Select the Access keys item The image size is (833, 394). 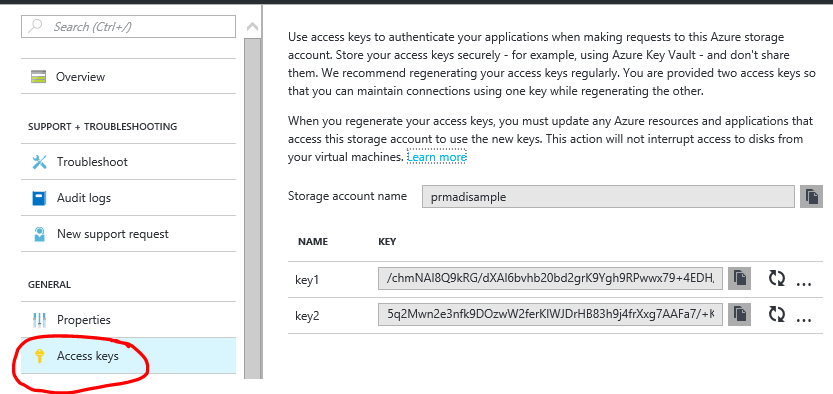click(x=129, y=355)
